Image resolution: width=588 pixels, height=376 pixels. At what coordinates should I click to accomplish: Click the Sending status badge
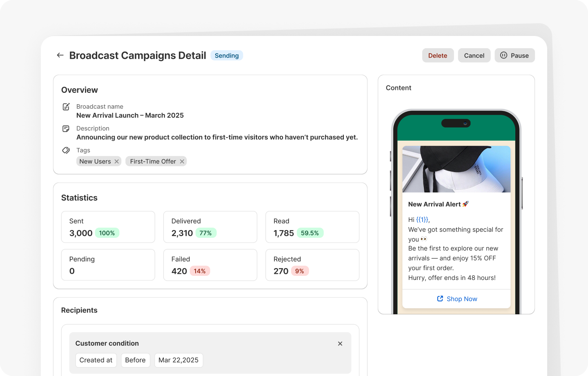[x=227, y=56]
